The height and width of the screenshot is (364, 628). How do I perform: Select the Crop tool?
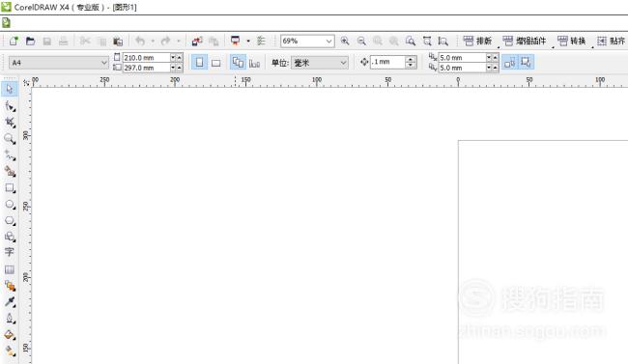[x=10, y=122]
